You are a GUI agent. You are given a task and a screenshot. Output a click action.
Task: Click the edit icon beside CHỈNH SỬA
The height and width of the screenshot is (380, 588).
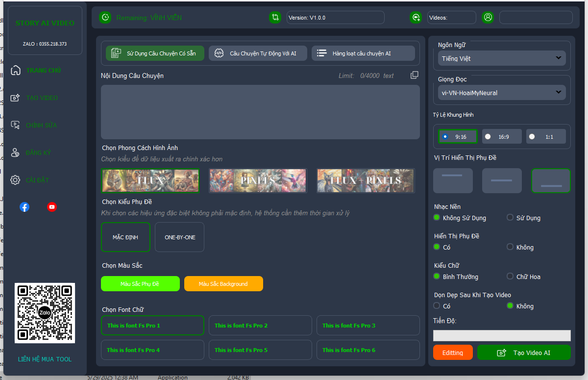16,125
